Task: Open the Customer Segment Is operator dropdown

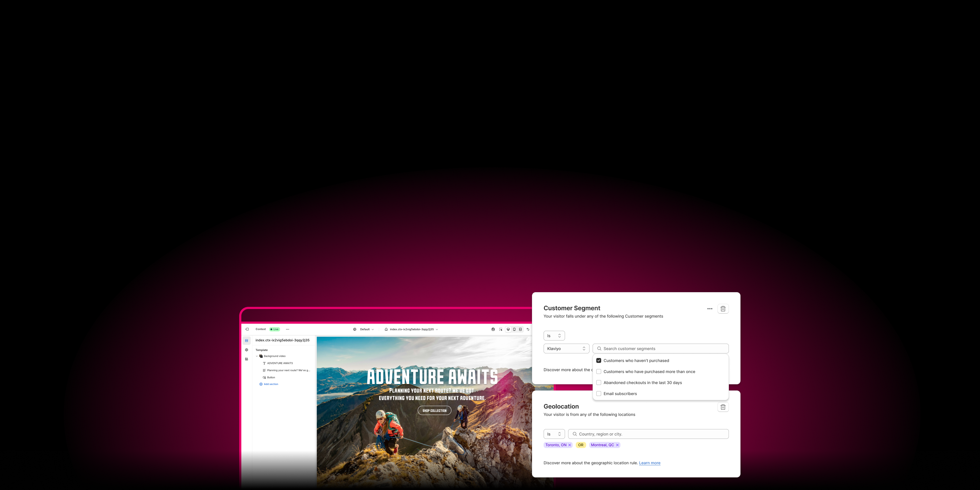Action: pyautogui.click(x=554, y=336)
